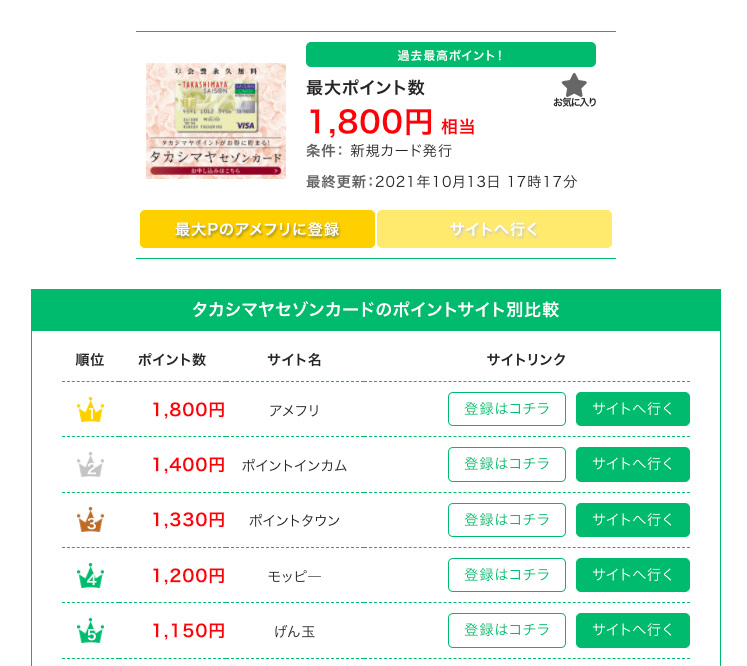Click the green fifth-place crown icon

click(90, 631)
